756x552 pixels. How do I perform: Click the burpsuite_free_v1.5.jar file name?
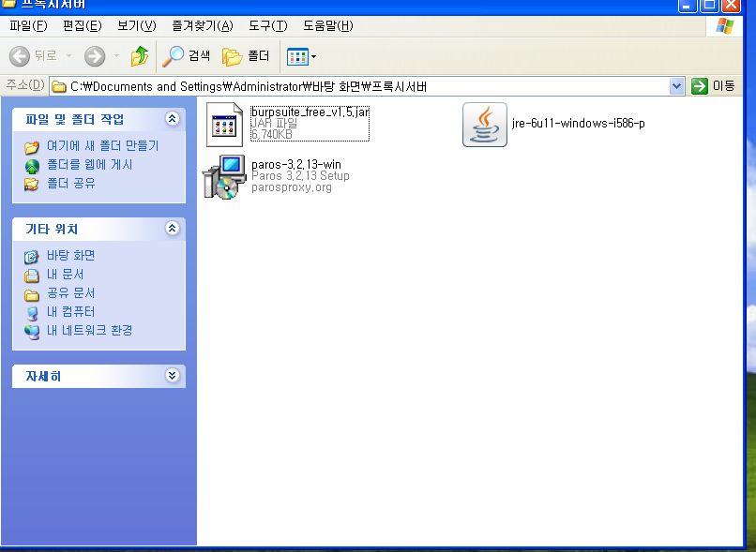coord(310,112)
